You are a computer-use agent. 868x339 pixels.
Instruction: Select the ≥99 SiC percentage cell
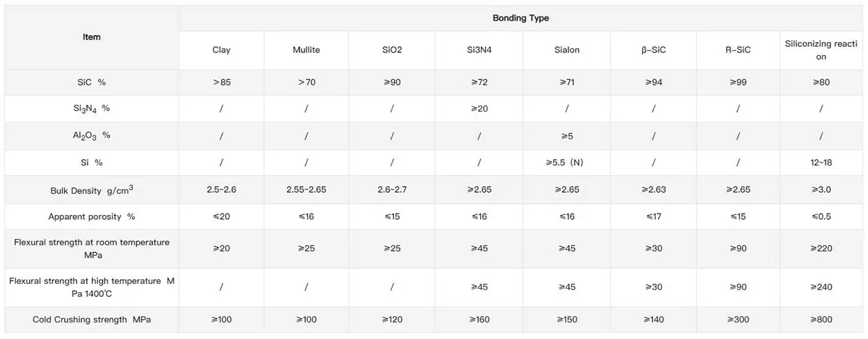click(x=738, y=82)
